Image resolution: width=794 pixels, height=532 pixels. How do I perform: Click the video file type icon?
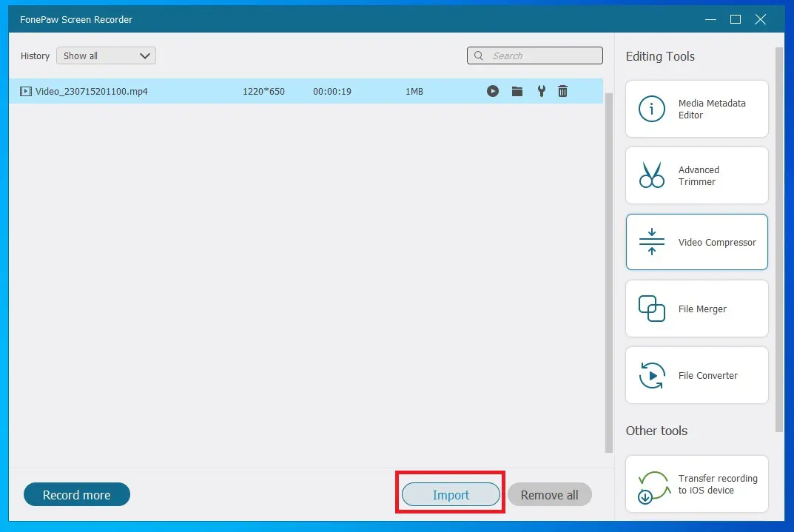point(26,91)
